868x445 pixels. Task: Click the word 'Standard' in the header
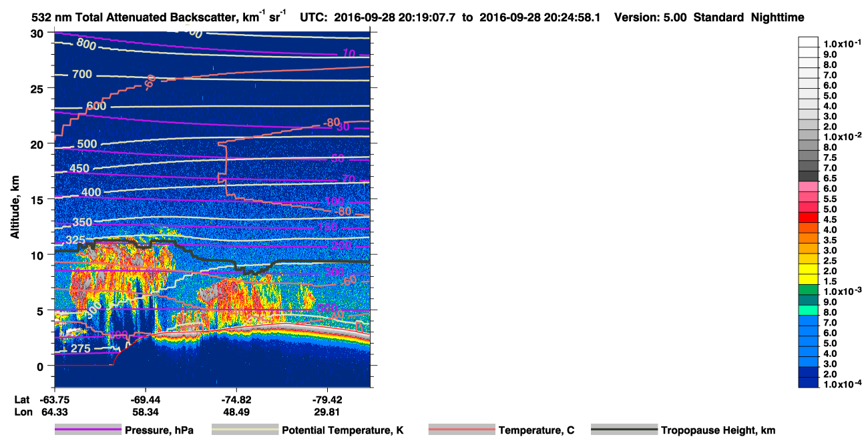[720, 17]
